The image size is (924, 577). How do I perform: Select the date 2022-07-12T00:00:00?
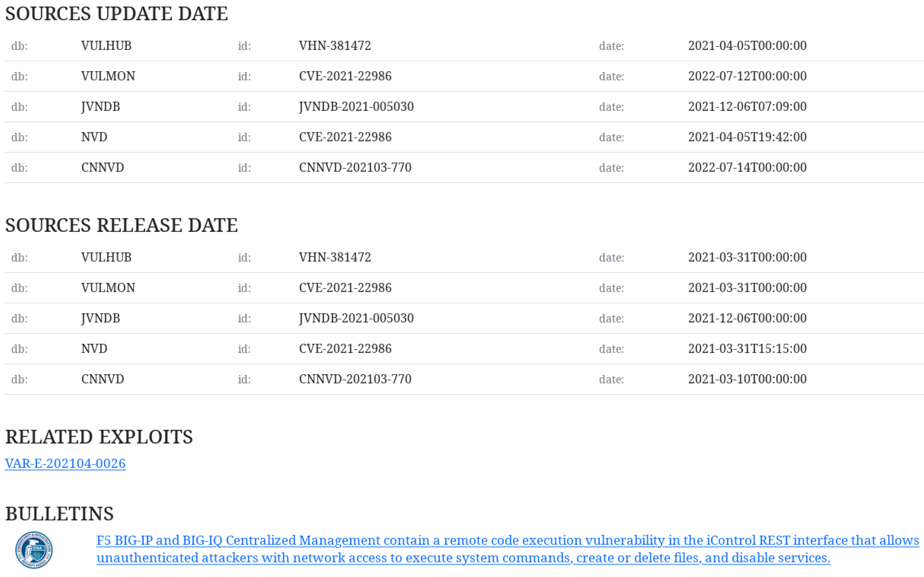747,76
